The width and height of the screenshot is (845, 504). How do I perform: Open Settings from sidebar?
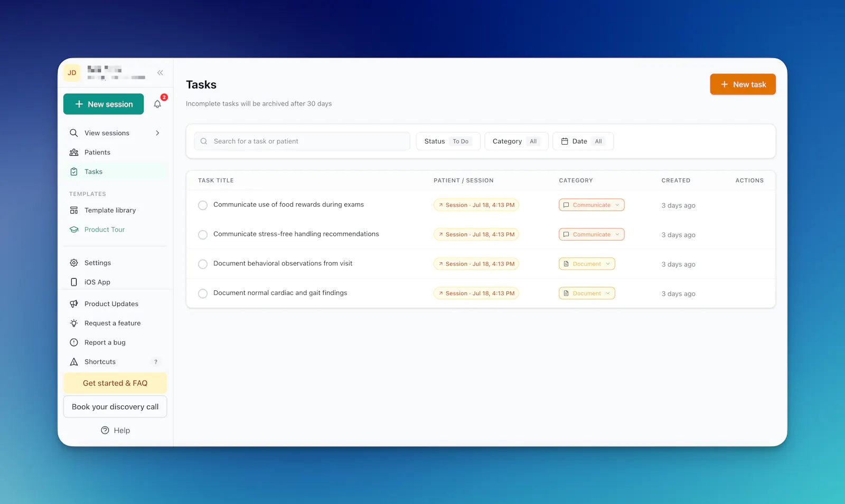pos(115,263)
